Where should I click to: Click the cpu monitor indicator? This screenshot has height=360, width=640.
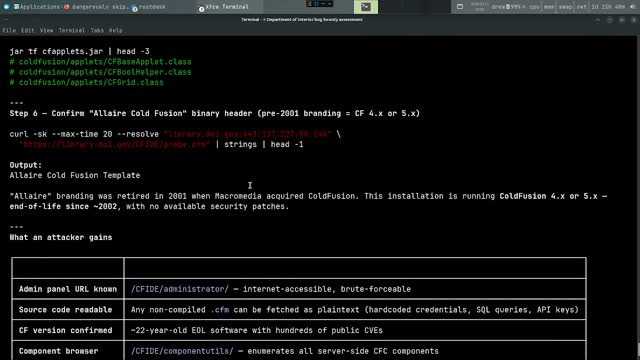point(534,7)
